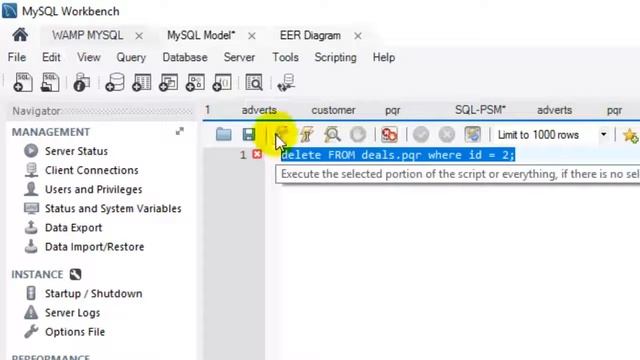This screenshot has height=360, width=640.
Task: Open Users and Privileges
Action: click(x=93, y=189)
